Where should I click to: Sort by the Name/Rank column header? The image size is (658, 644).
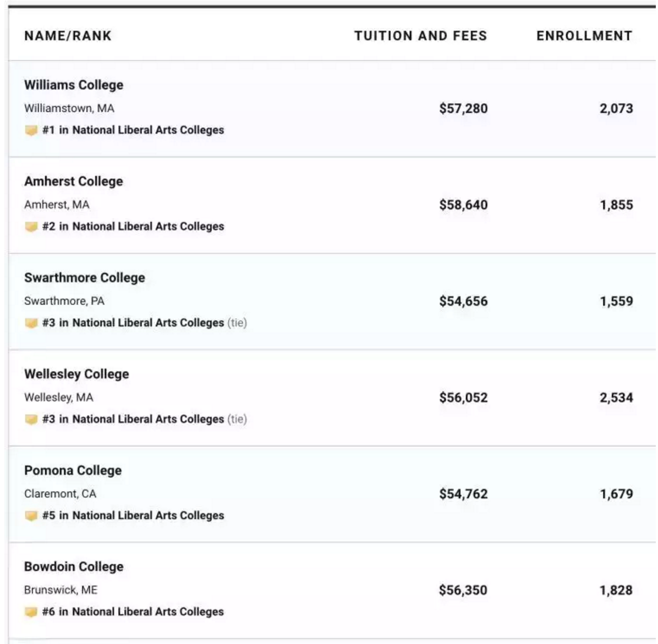pyautogui.click(x=68, y=36)
